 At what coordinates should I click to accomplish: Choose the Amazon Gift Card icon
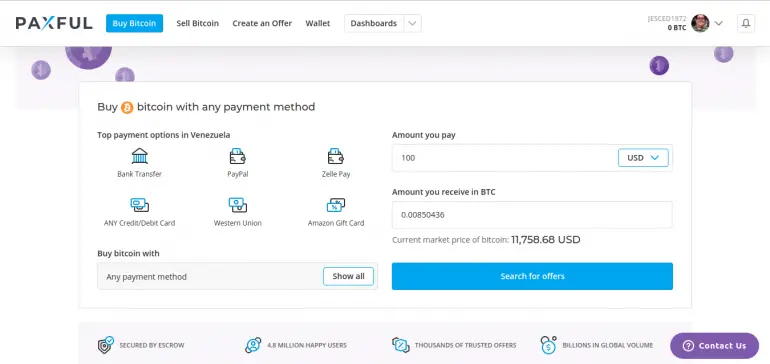[336, 205]
